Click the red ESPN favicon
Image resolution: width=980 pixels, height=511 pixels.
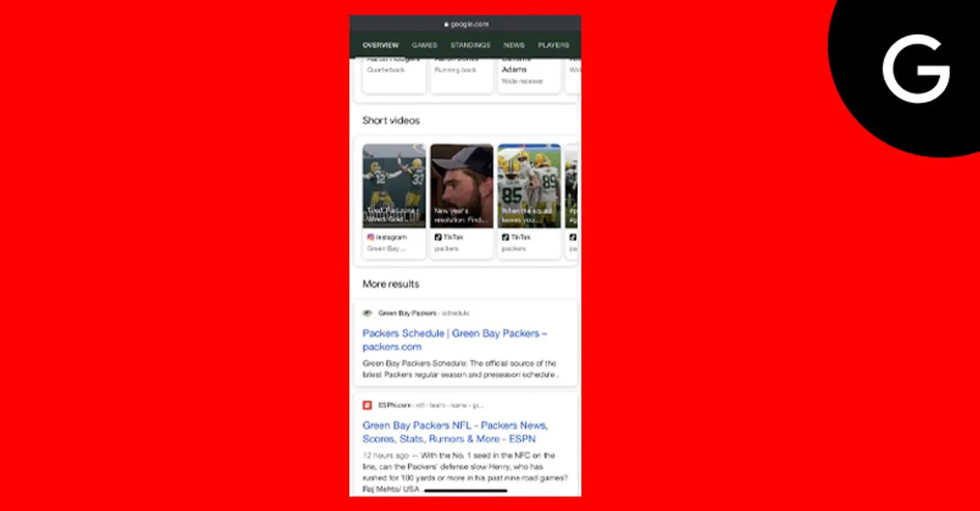(367, 405)
